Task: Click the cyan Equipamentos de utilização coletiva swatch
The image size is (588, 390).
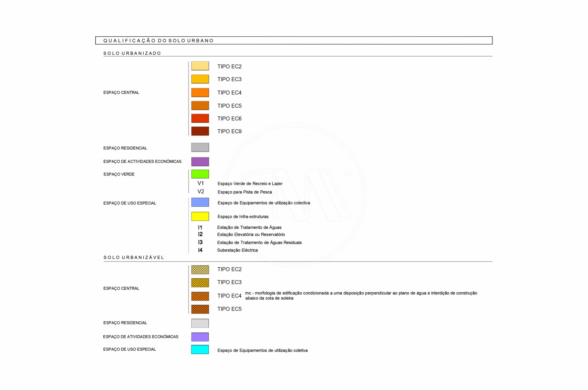Action: pos(200,350)
